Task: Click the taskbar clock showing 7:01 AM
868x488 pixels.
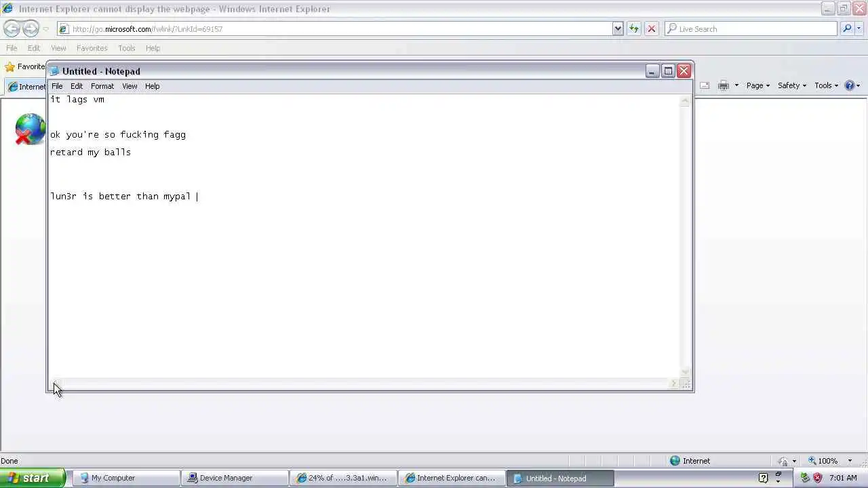Action: [843, 478]
